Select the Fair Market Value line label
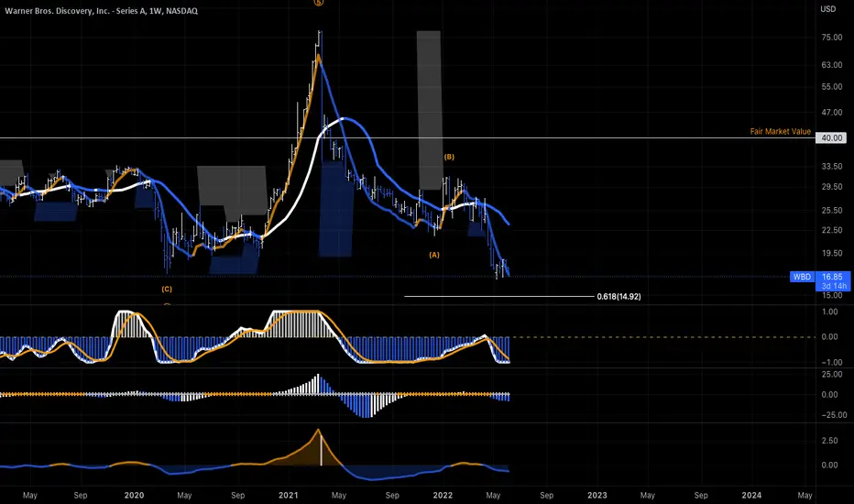Viewport: 854px width, 504px height. (x=780, y=131)
